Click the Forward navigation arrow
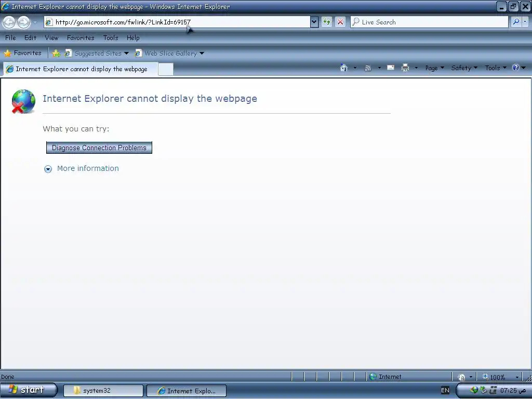 (x=23, y=22)
